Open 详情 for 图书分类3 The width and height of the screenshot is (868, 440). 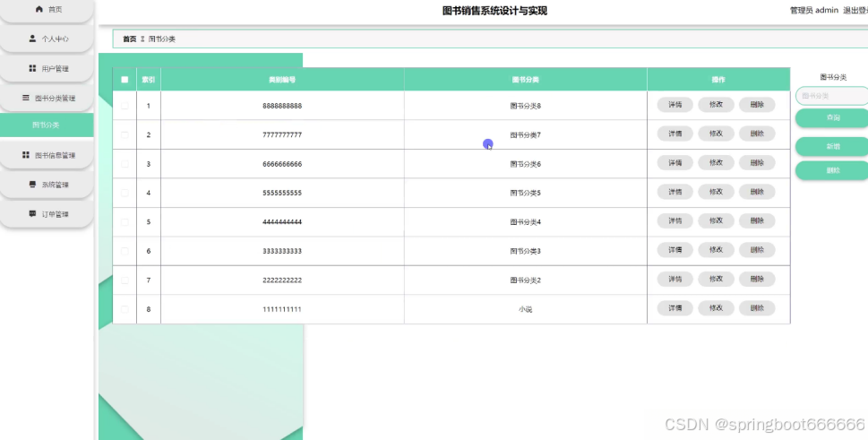(675, 250)
